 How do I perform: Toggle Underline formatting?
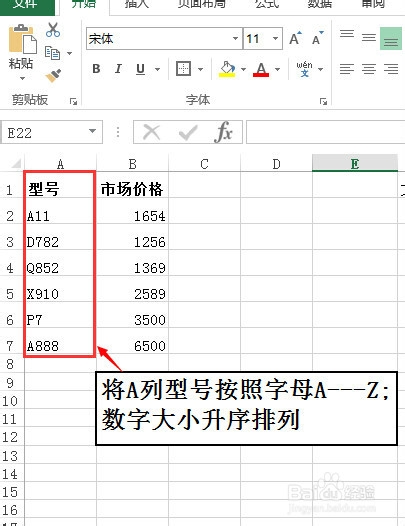[x=141, y=69]
